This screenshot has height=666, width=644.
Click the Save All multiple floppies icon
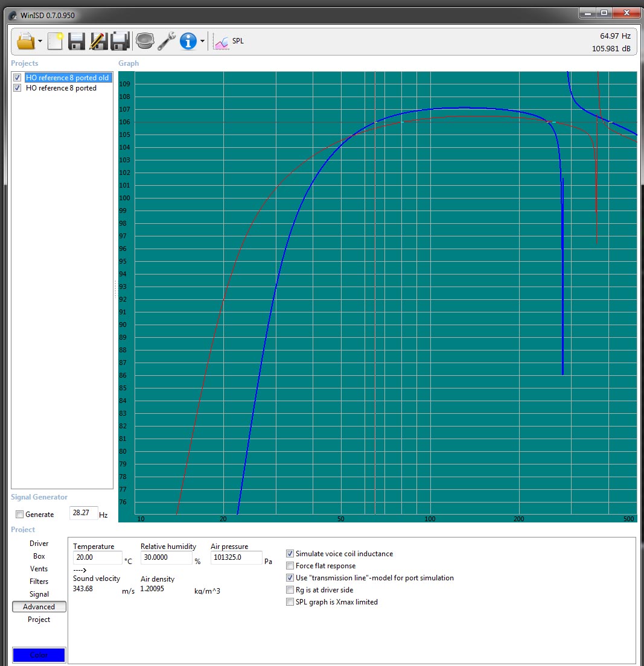pyautogui.click(x=120, y=41)
